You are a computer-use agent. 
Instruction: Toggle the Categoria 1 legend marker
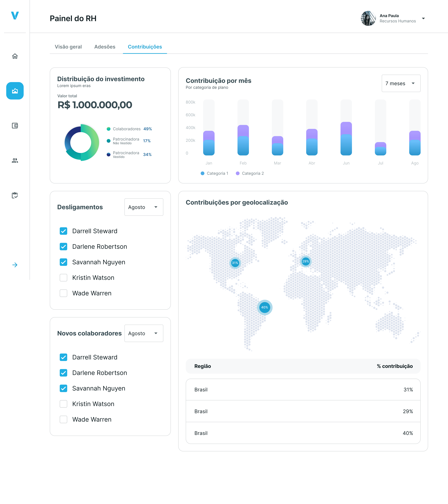click(x=203, y=173)
